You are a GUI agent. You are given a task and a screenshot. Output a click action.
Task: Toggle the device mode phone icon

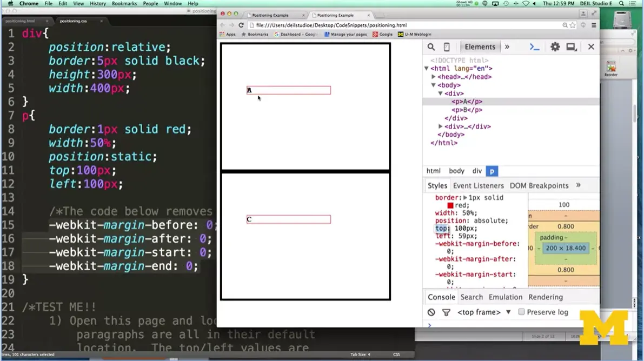coord(447,47)
